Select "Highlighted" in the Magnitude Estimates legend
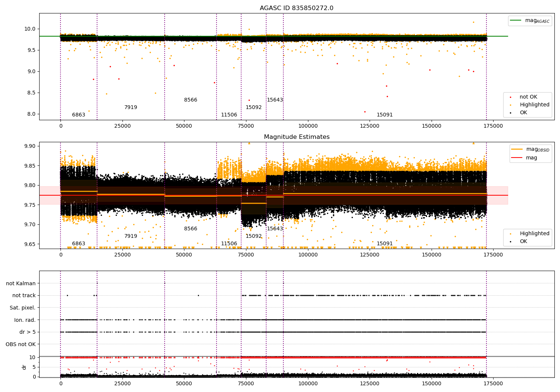This screenshot has width=560, height=392. point(535,234)
